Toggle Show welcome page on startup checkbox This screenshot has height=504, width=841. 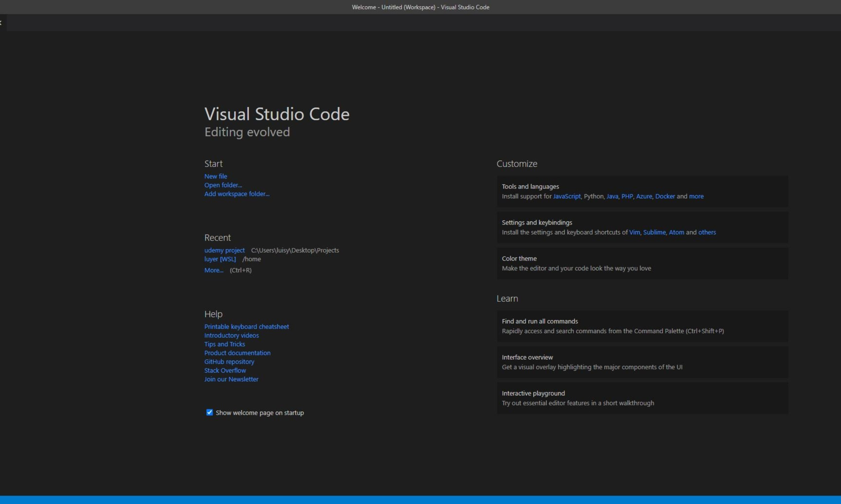tap(209, 412)
